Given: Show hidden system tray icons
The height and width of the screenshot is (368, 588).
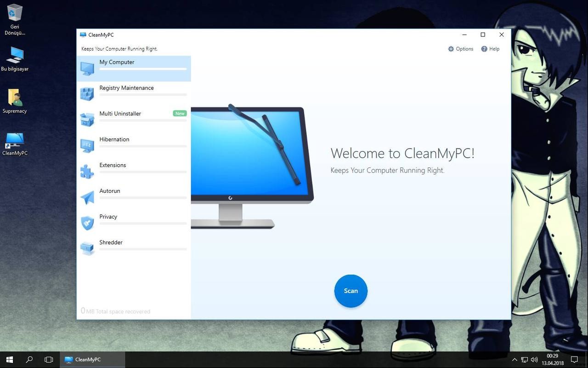Looking at the screenshot, I should [x=514, y=359].
